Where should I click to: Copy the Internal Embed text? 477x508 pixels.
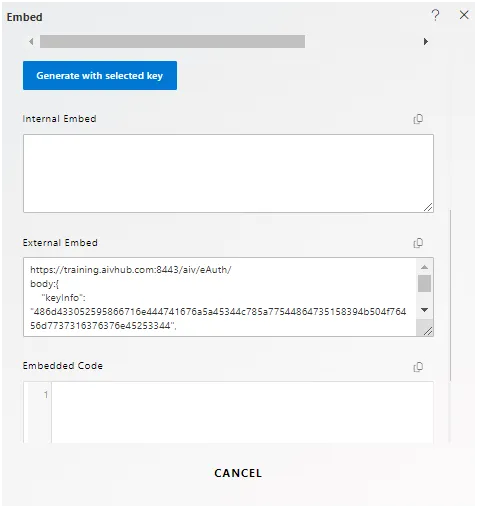coord(418,119)
